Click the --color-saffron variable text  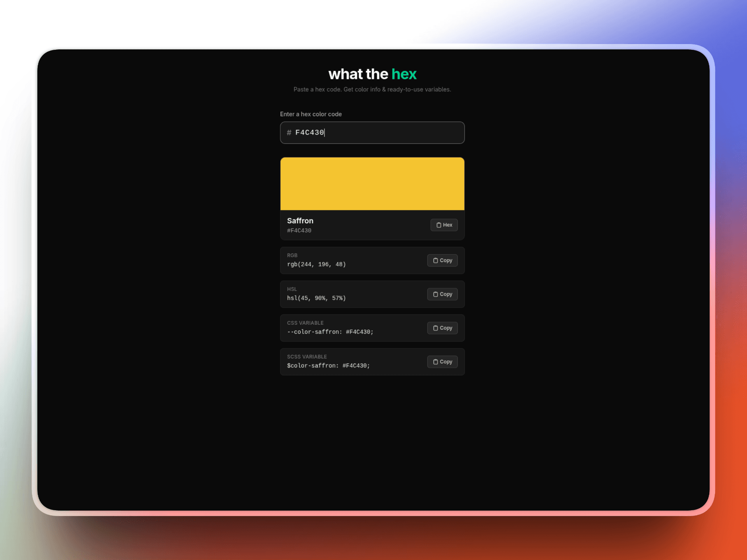point(330,332)
